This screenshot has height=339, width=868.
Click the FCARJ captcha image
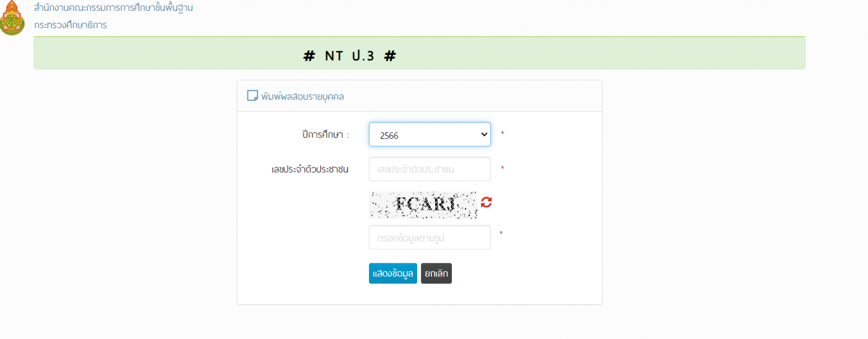pyautogui.click(x=423, y=204)
